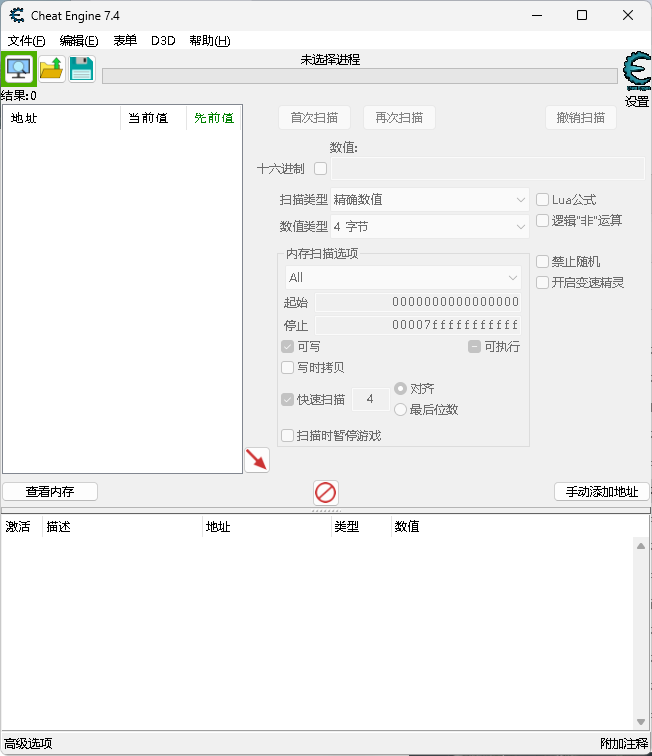Open 附加注释 table comments

coord(624,743)
